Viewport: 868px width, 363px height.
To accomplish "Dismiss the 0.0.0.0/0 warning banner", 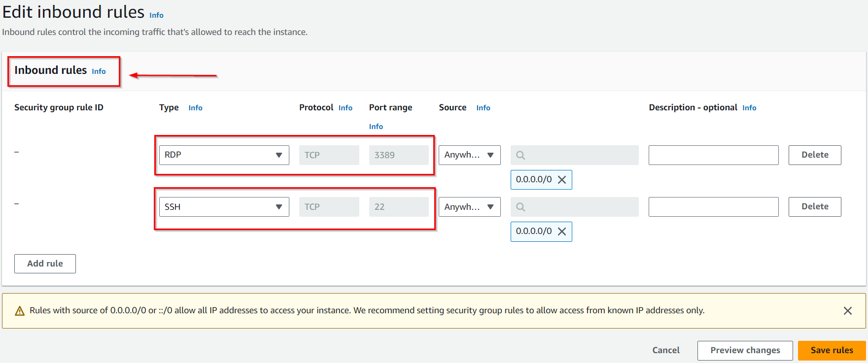I will 847,311.
